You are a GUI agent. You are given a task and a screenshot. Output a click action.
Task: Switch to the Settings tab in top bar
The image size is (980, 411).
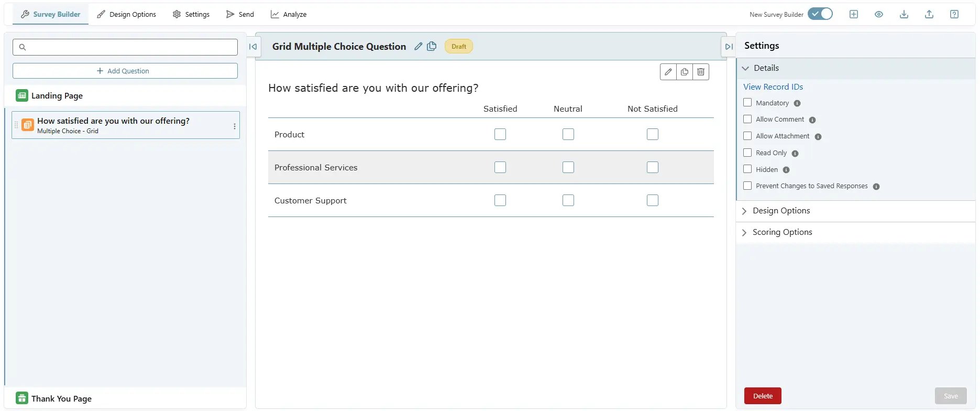[x=191, y=14]
